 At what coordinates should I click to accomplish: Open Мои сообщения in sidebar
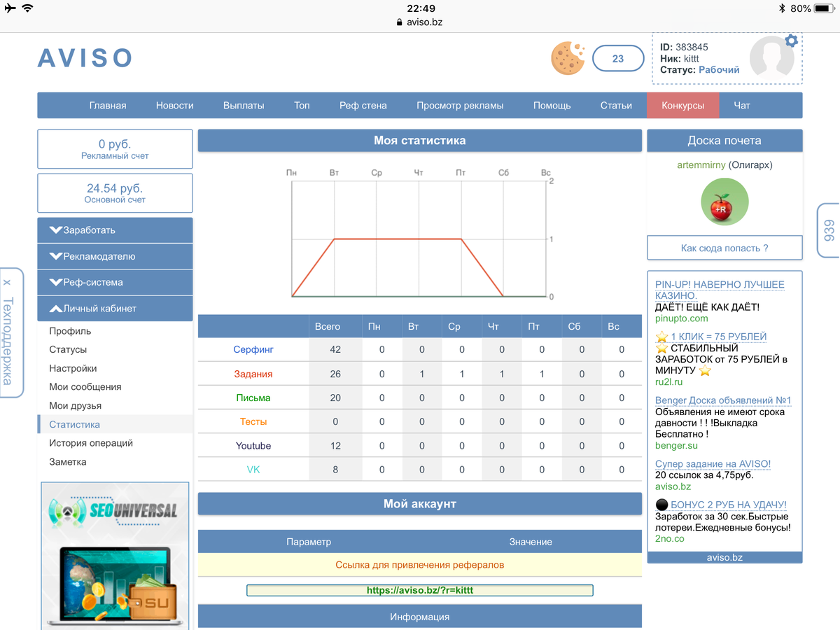point(85,386)
